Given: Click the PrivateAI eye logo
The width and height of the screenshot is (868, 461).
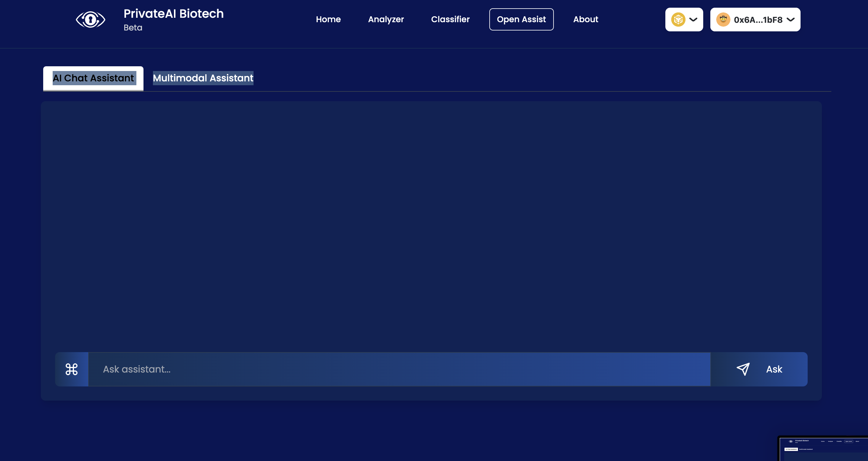Looking at the screenshot, I should (90, 20).
